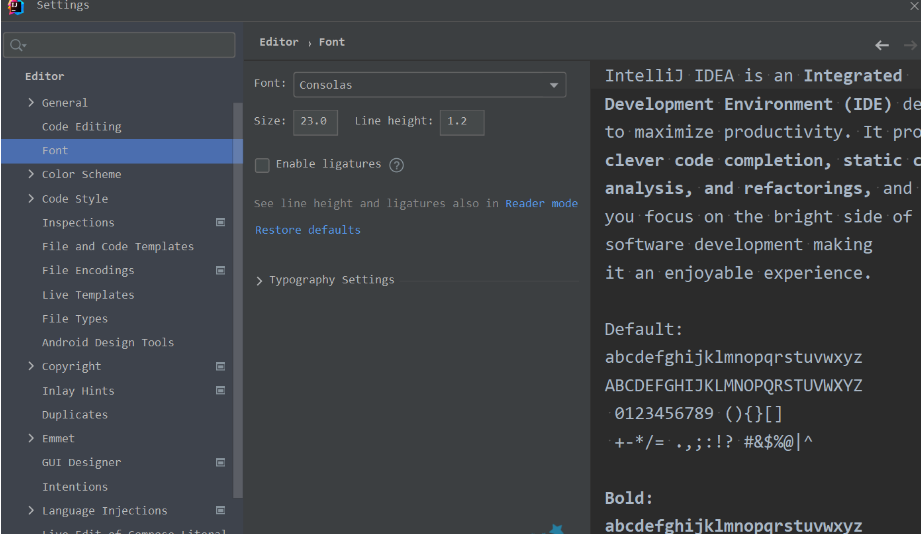The height and width of the screenshot is (534, 921).
Task: Click the Restore defaults link
Action: tap(307, 230)
